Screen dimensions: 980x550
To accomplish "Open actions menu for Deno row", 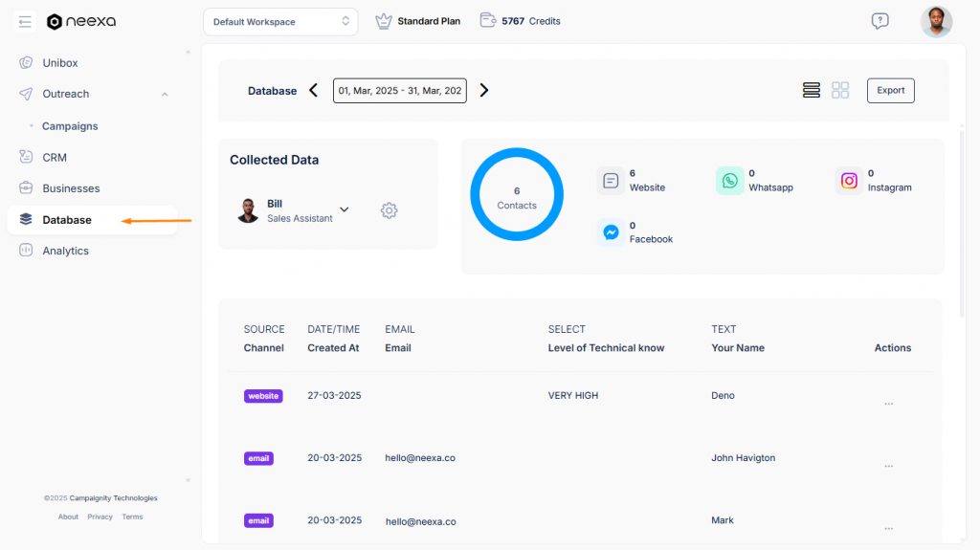I will (x=888, y=404).
